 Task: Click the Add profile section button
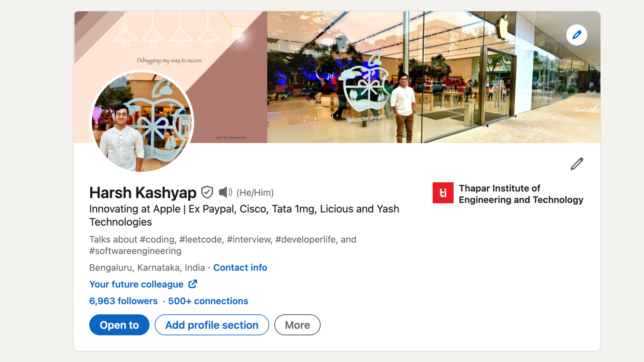pyautogui.click(x=211, y=325)
